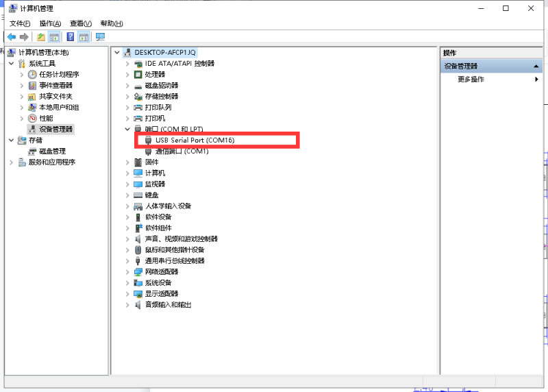
Task: Click the 键盘 keyboard icon
Action: (x=138, y=195)
